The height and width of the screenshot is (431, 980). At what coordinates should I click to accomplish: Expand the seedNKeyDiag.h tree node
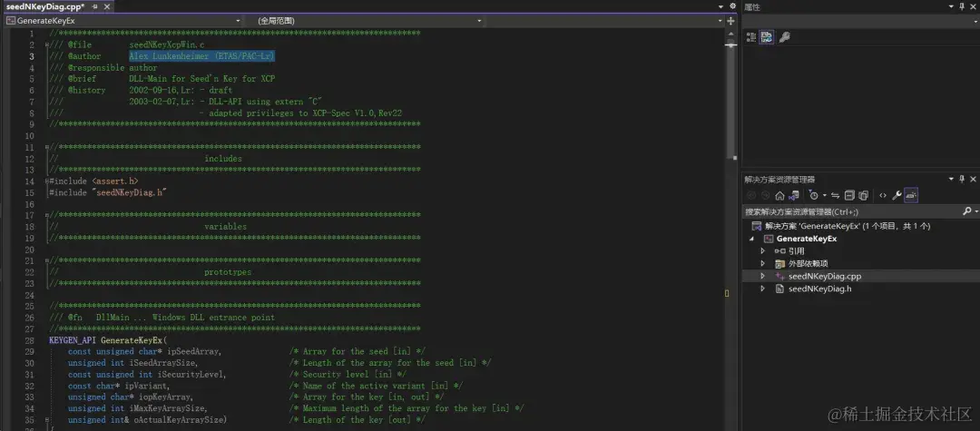pyautogui.click(x=762, y=289)
